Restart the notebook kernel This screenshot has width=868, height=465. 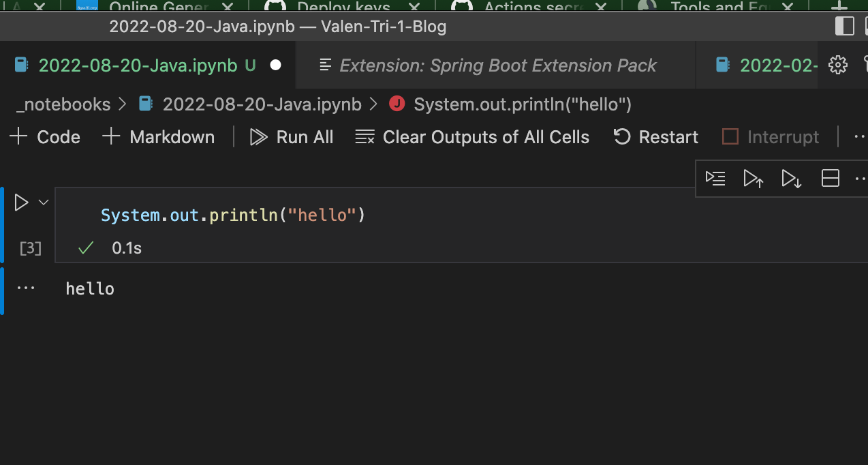[655, 137]
